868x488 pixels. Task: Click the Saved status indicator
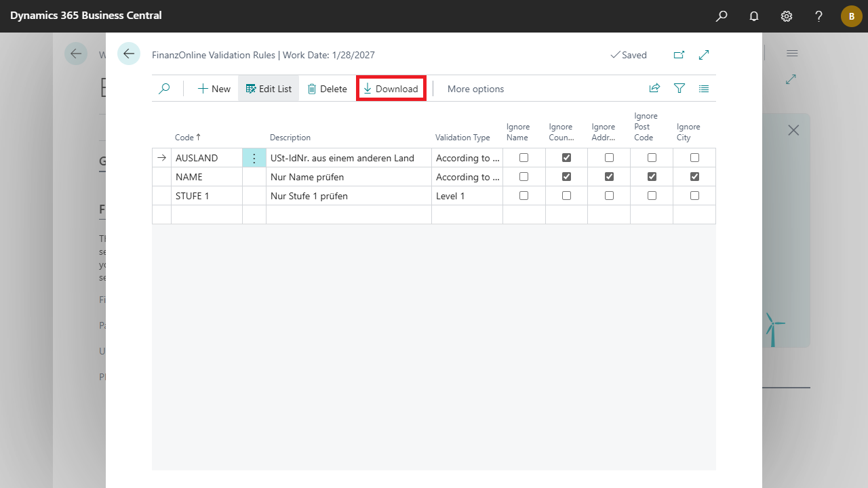(628, 55)
